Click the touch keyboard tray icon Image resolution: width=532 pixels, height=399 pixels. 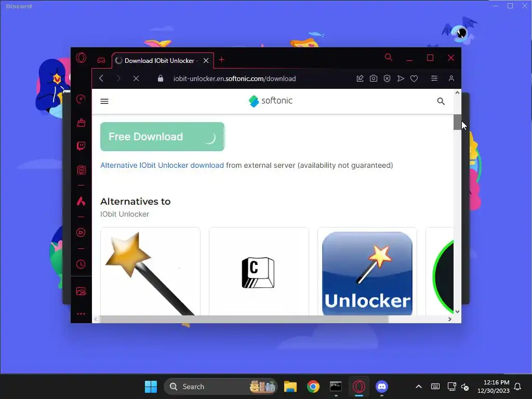(435, 387)
